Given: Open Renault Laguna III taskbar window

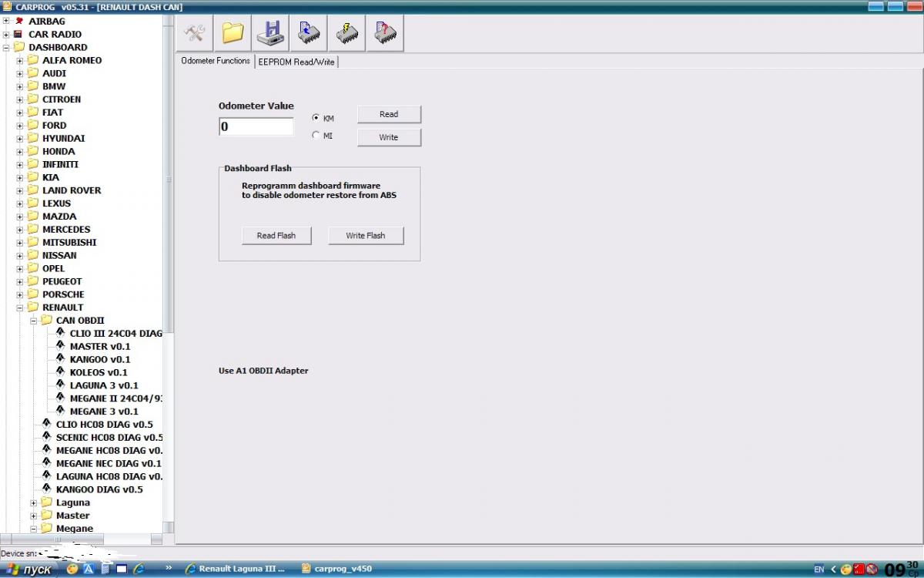Looking at the screenshot, I should [236, 569].
